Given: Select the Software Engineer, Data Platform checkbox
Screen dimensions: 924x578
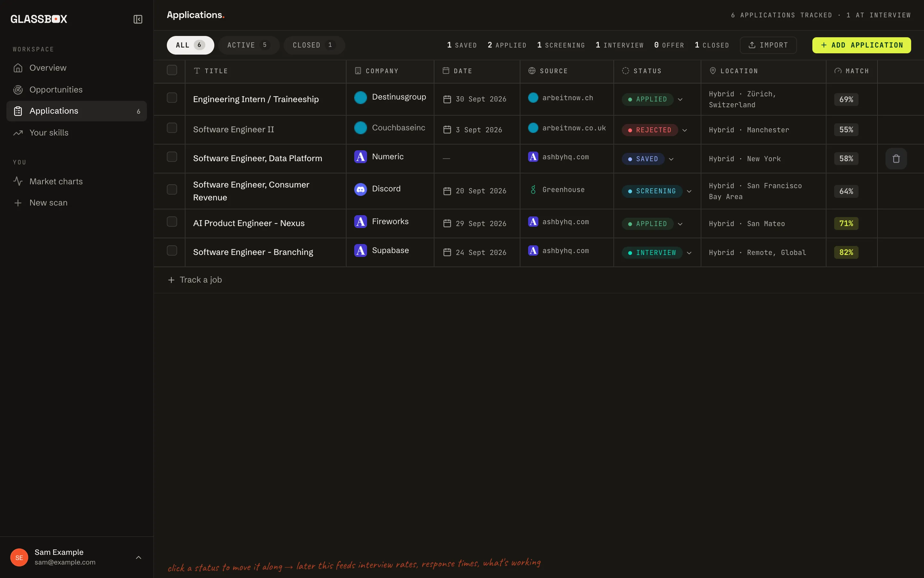Looking at the screenshot, I should 172,157.
